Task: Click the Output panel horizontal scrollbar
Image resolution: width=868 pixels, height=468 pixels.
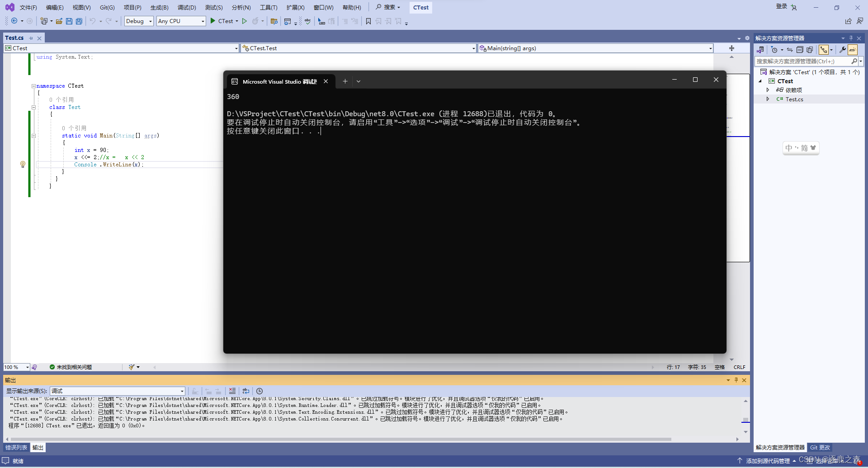Action: point(341,439)
